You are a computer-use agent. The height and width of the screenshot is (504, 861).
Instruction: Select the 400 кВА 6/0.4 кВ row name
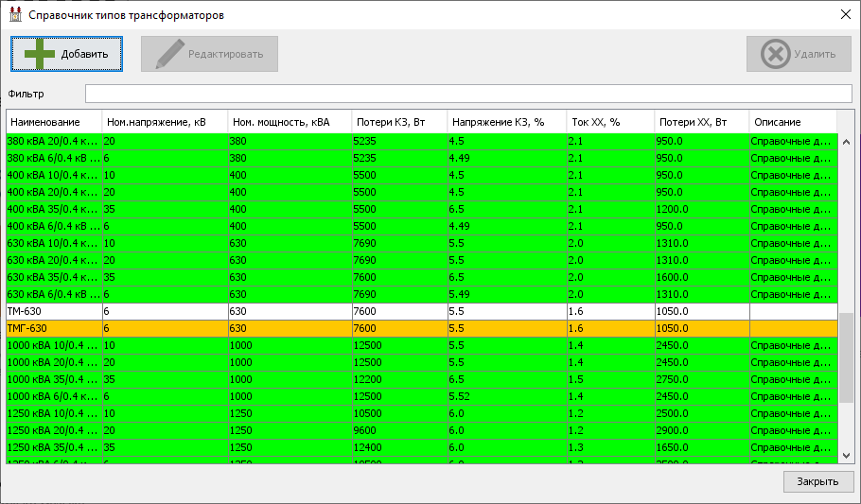54,226
